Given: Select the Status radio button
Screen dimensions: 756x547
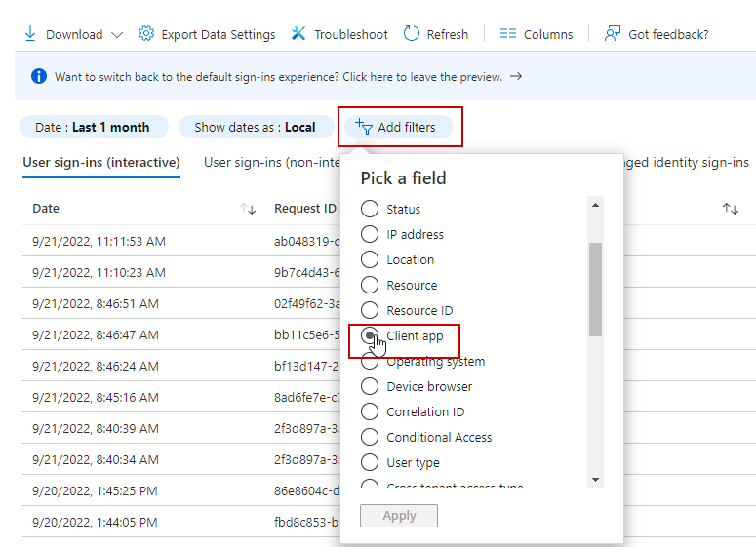Looking at the screenshot, I should [370, 209].
